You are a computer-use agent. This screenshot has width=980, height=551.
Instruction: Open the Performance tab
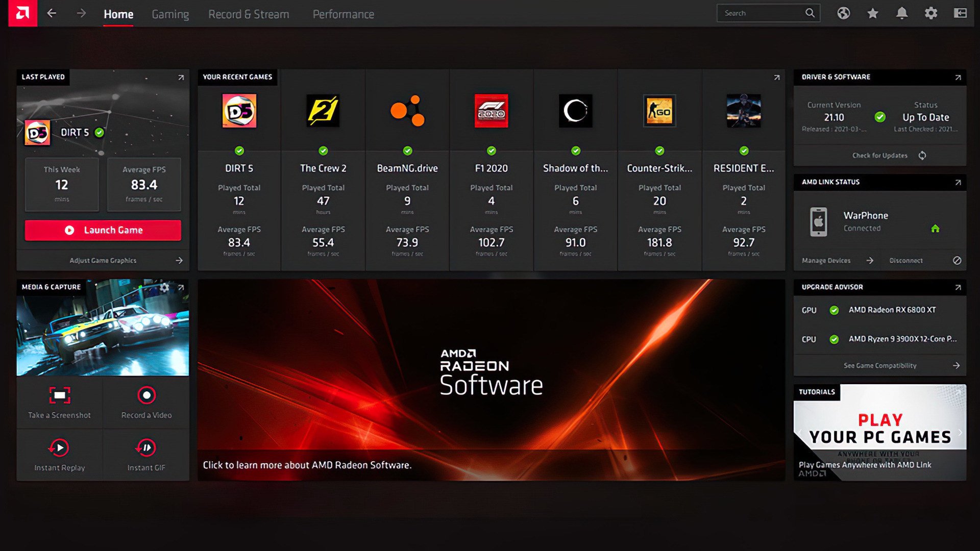click(x=343, y=14)
